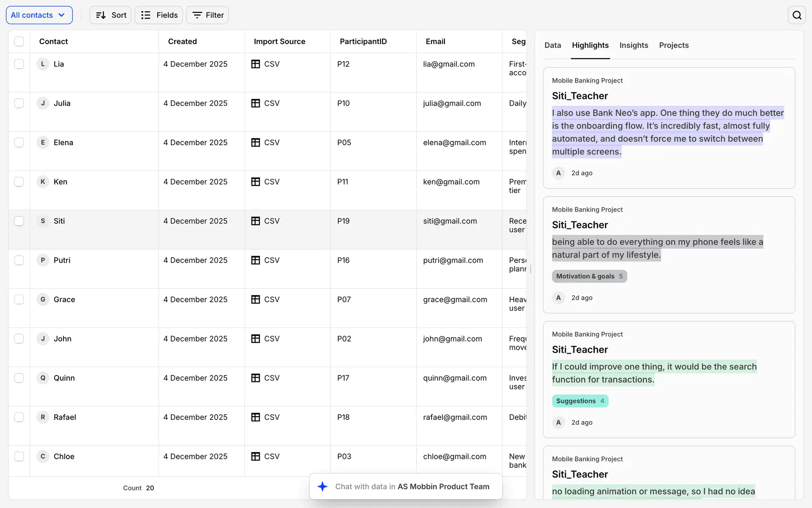The width and height of the screenshot is (812, 508).
Task: Click Chat with data input field
Action: (x=412, y=486)
